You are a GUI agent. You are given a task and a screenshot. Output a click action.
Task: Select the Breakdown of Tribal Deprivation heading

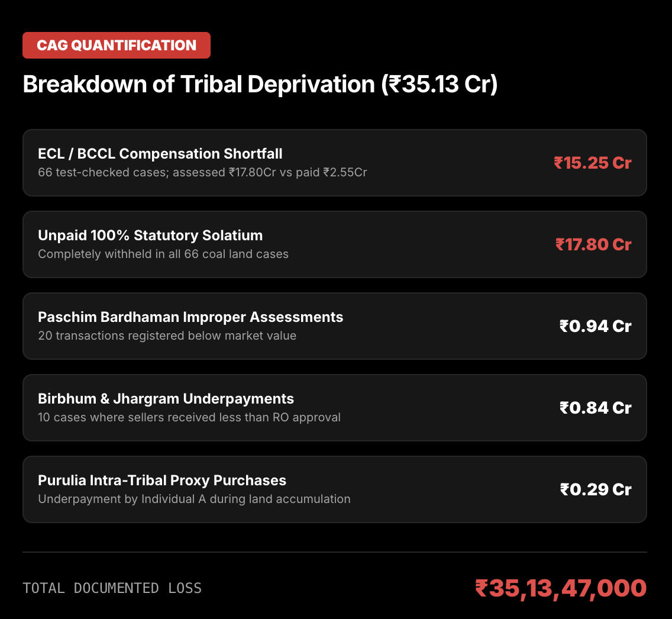pos(260,84)
